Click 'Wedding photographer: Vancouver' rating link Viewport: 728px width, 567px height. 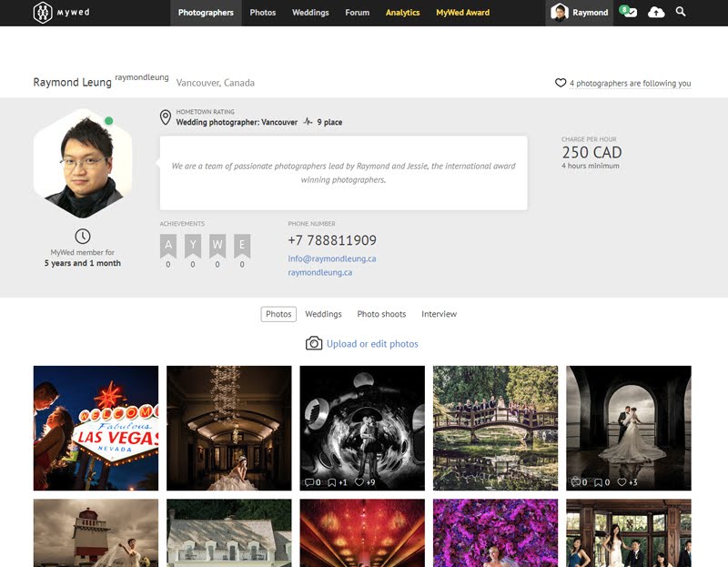(x=237, y=122)
